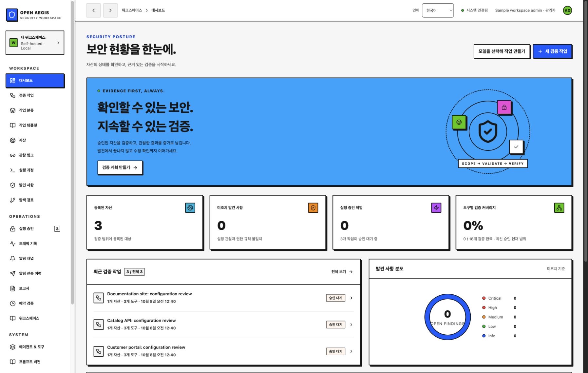The height and width of the screenshot is (373, 588).
Task: Click the 미조치 발견 사항 orange shield icon
Action: click(x=313, y=208)
